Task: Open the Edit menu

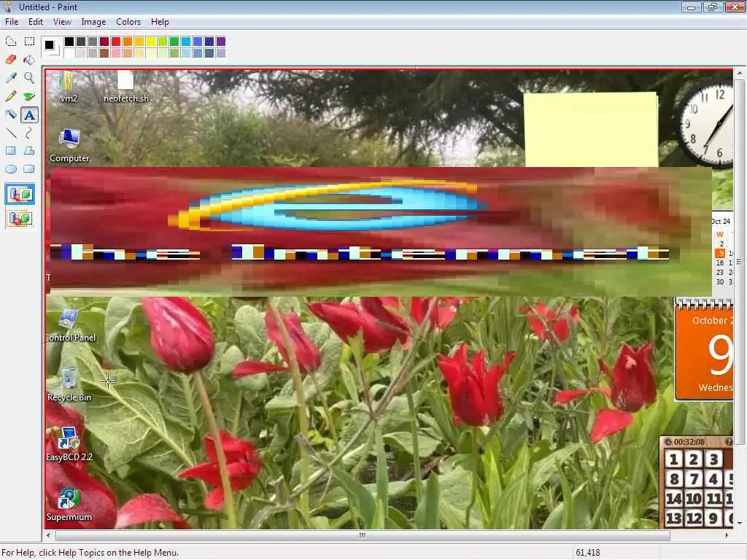Action: 36,22
